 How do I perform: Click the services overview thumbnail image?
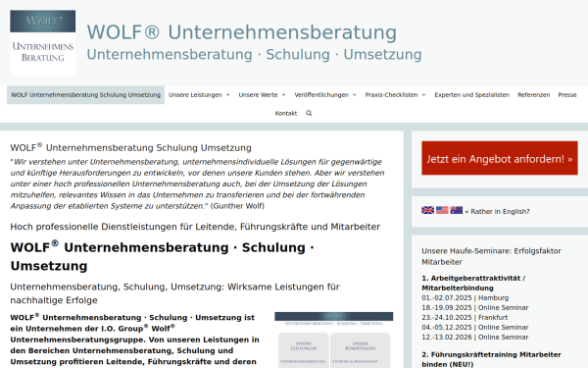click(334, 340)
